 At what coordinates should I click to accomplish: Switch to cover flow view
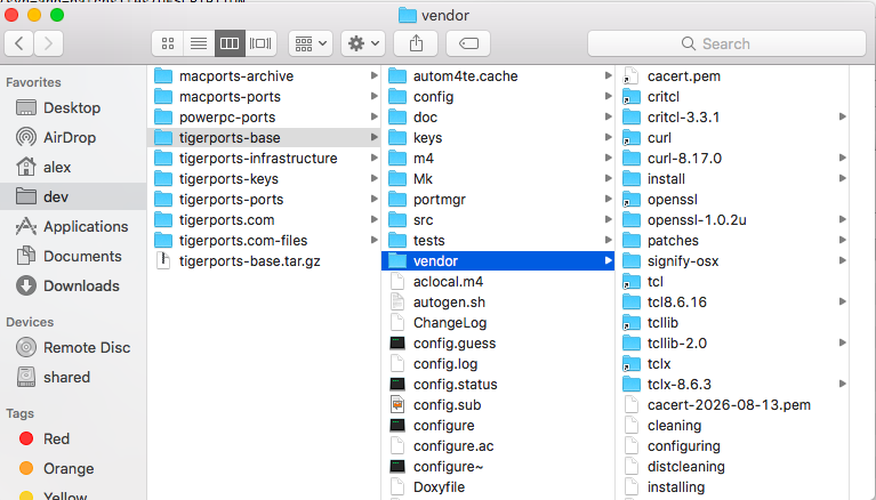pyautogui.click(x=260, y=44)
